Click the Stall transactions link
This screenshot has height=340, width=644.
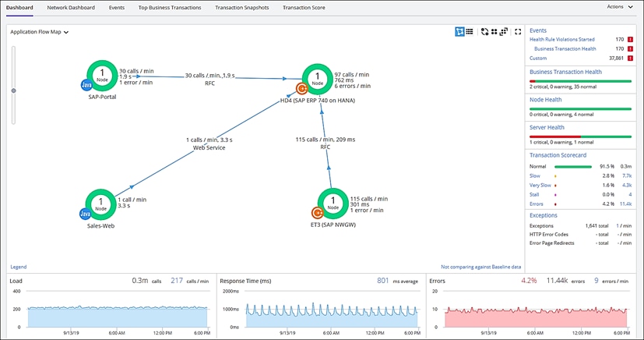[x=534, y=195]
